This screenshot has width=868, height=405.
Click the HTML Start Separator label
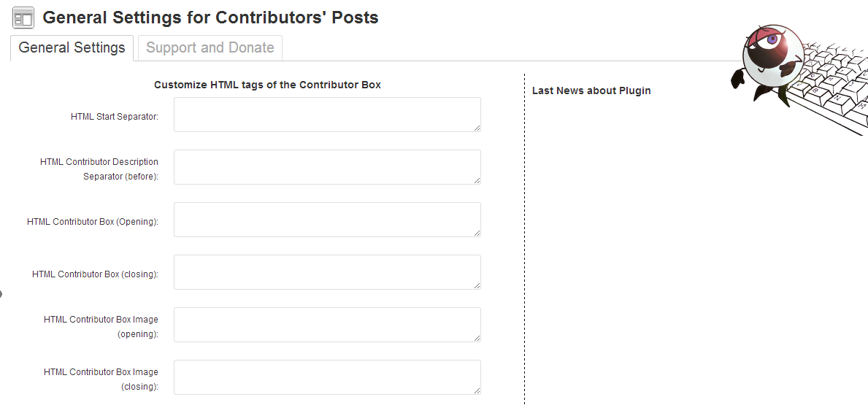(115, 117)
